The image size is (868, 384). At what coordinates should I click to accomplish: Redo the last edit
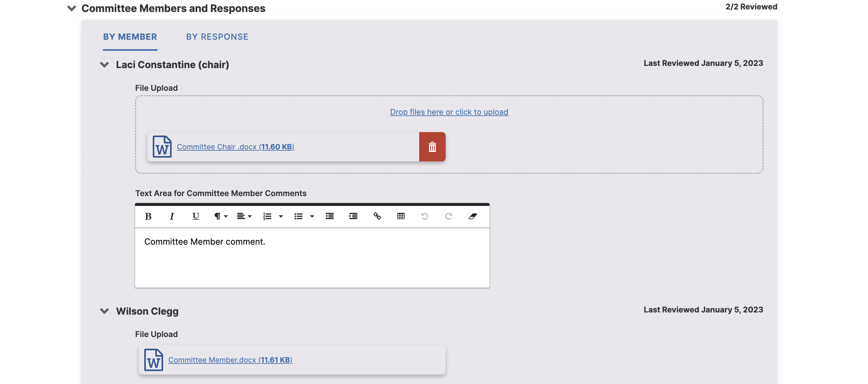pyautogui.click(x=448, y=216)
